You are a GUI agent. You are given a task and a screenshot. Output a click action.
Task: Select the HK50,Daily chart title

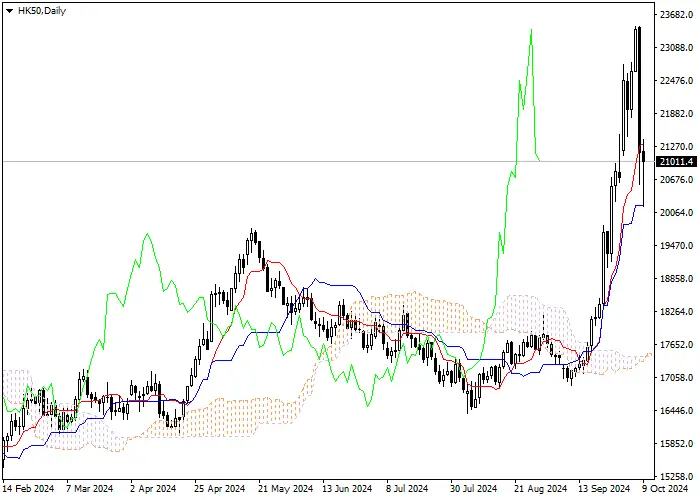(x=42, y=11)
